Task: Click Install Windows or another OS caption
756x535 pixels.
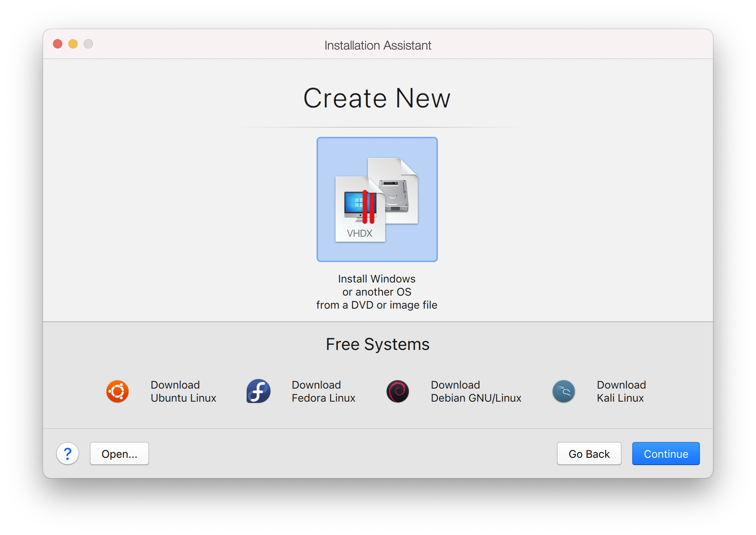Action: pyautogui.click(x=376, y=292)
